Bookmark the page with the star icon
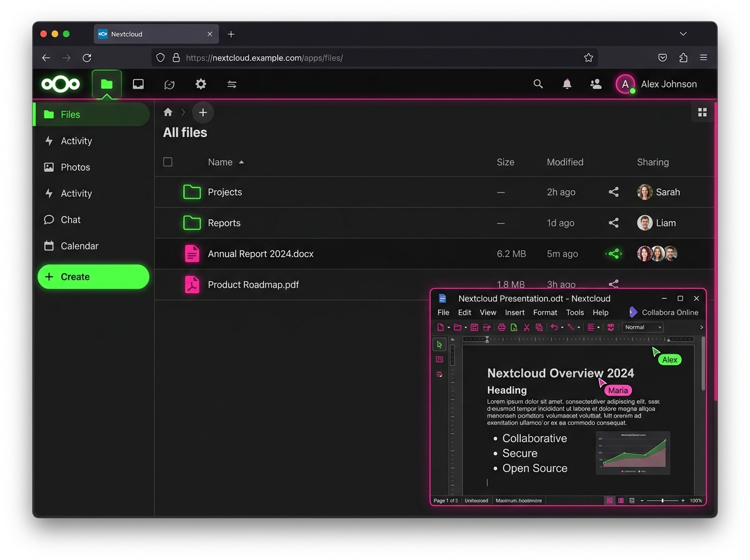 (588, 57)
